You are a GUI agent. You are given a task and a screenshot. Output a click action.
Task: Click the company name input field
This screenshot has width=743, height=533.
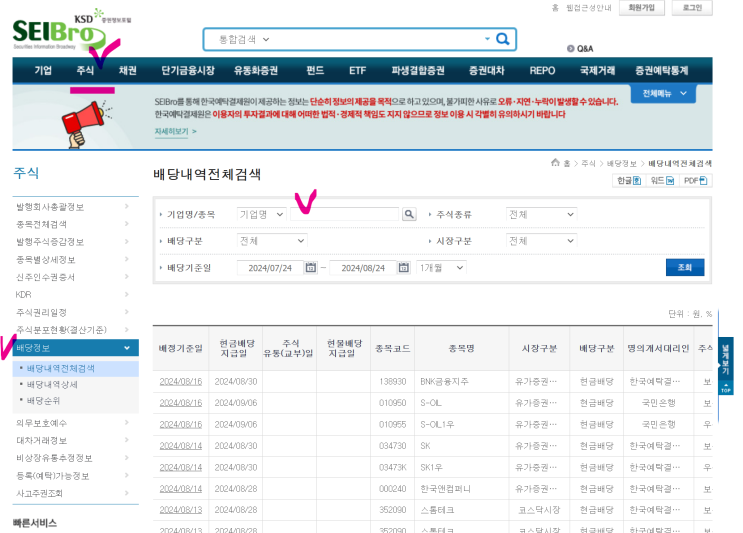point(344,215)
